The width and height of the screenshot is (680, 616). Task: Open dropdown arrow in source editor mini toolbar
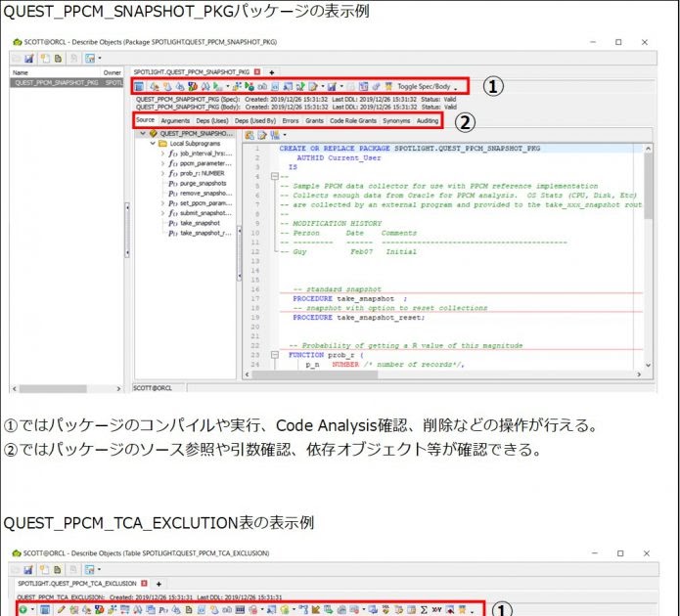pyautogui.click(x=285, y=135)
